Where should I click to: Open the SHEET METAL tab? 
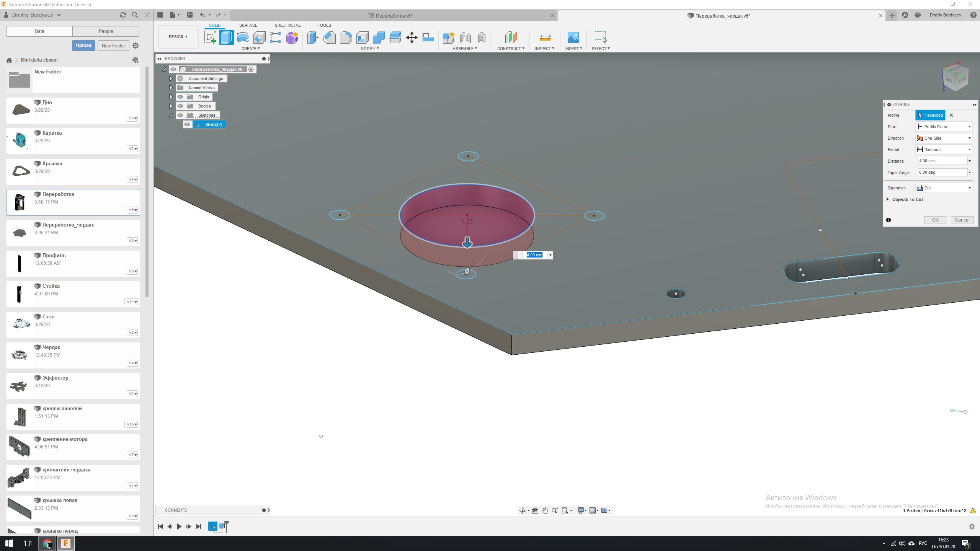click(287, 25)
